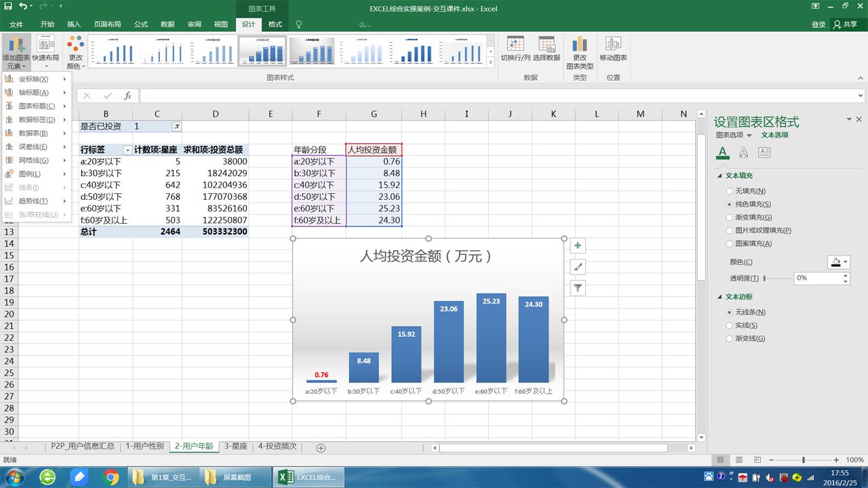This screenshot has height=488, width=868.
Task: Click the 登录 link
Action: coord(818,24)
